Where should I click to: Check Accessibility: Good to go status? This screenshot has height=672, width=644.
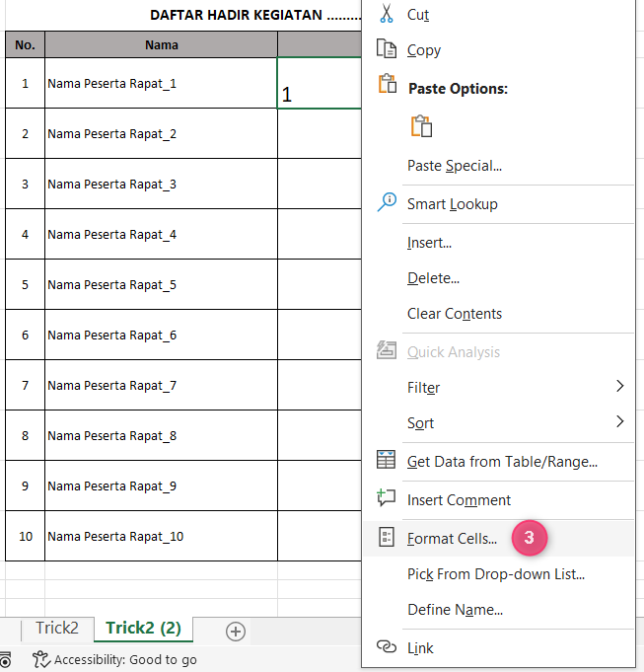114,659
